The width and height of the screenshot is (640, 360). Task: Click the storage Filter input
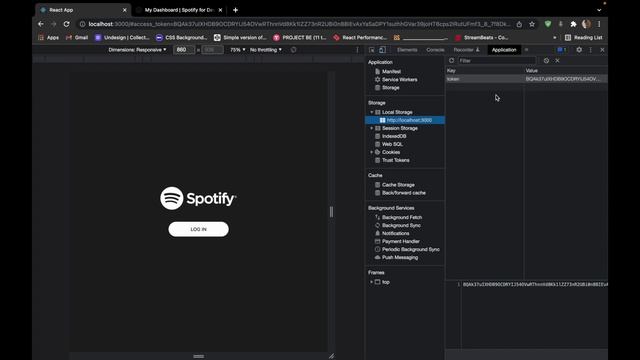click(496, 60)
